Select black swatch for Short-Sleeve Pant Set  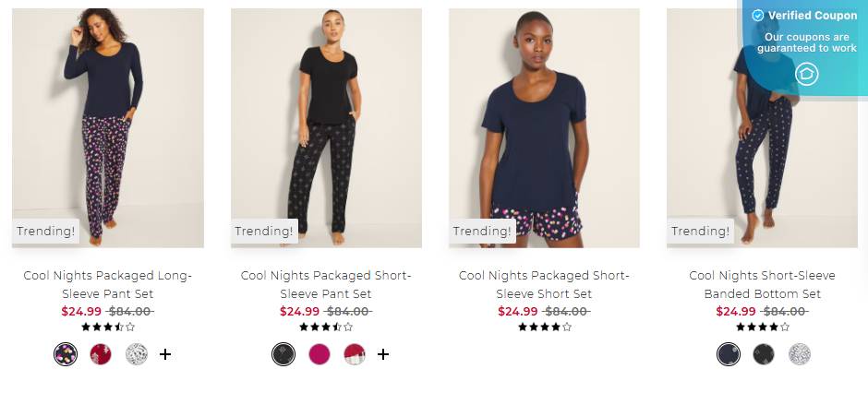(283, 354)
